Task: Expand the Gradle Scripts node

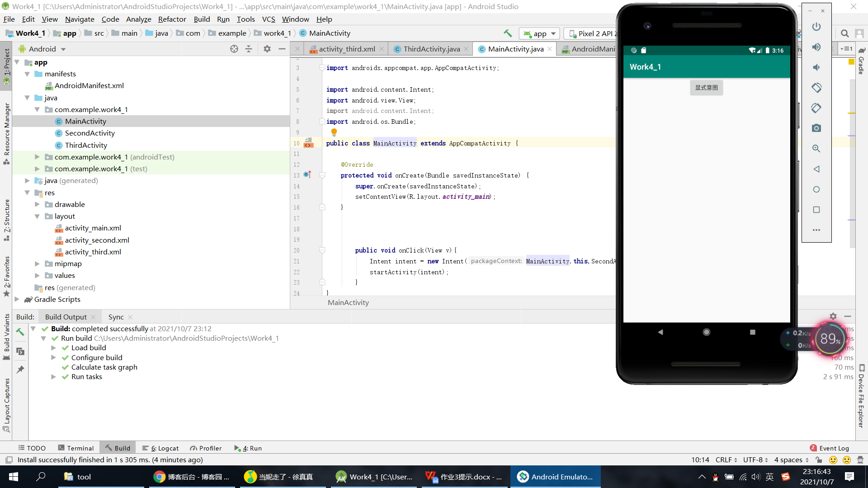Action: 17,299
